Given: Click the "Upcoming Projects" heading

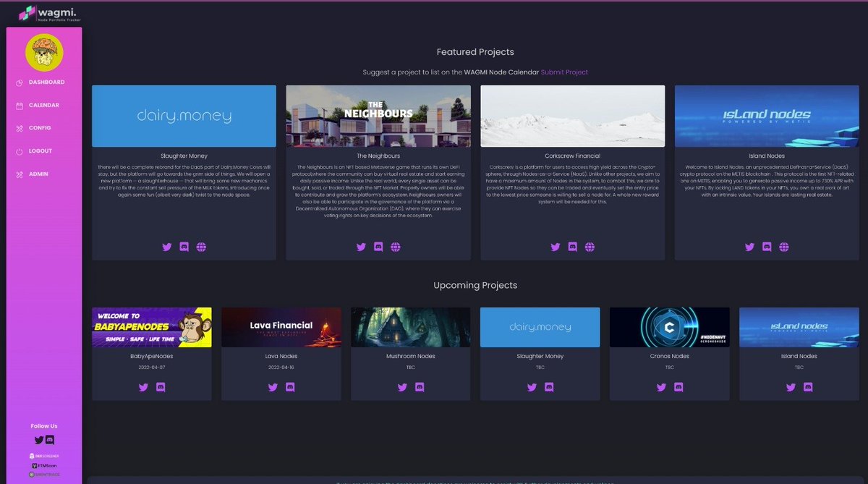Looking at the screenshot, I should (x=475, y=285).
